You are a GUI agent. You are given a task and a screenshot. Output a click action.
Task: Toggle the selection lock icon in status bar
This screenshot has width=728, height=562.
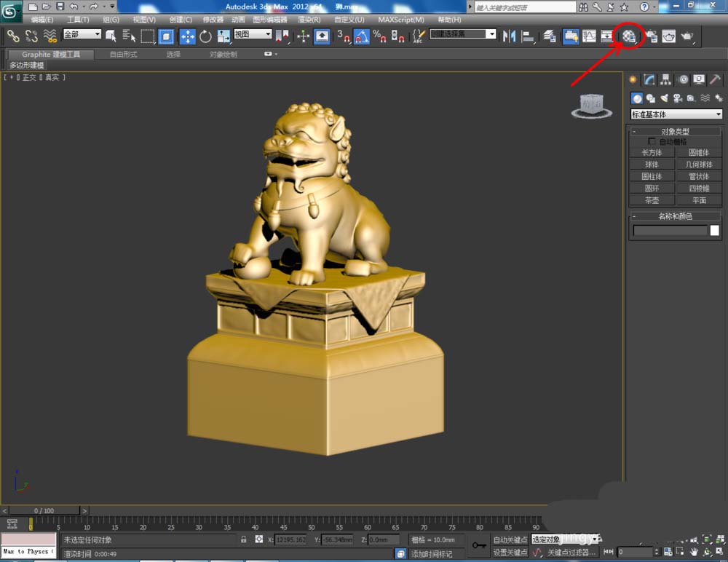point(243,539)
